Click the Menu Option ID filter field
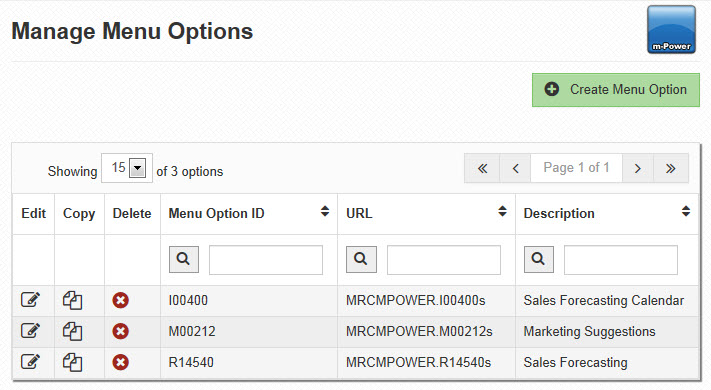Screen dimensions: 711x390 pyautogui.click(x=266, y=260)
